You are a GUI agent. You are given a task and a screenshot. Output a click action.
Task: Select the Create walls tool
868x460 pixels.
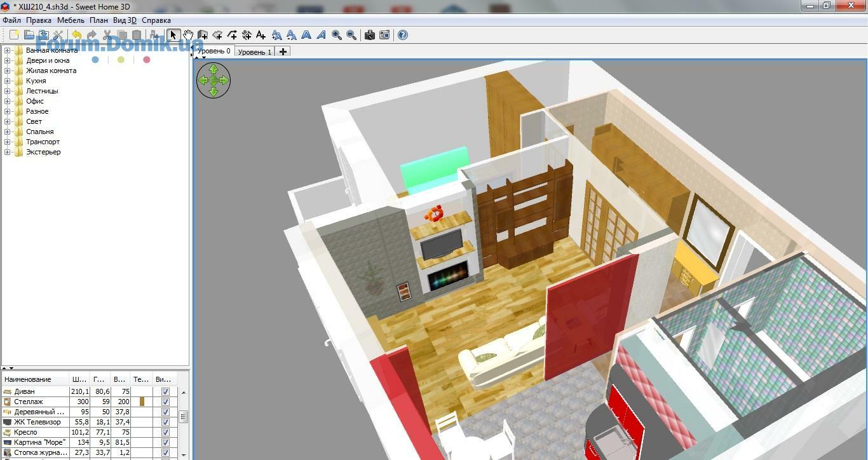tap(203, 35)
